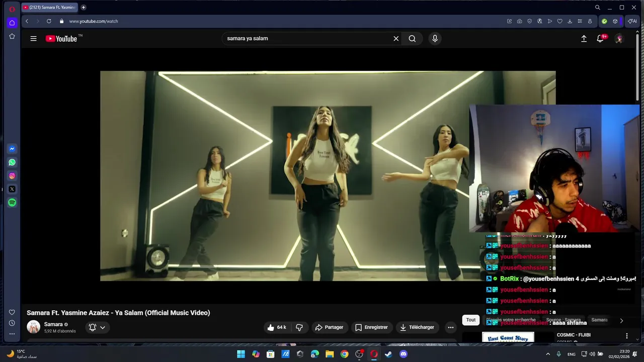Open Samara channel avatar
This screenshot has width=644, height=362.
pyautogui.click(x=33, y=327)
